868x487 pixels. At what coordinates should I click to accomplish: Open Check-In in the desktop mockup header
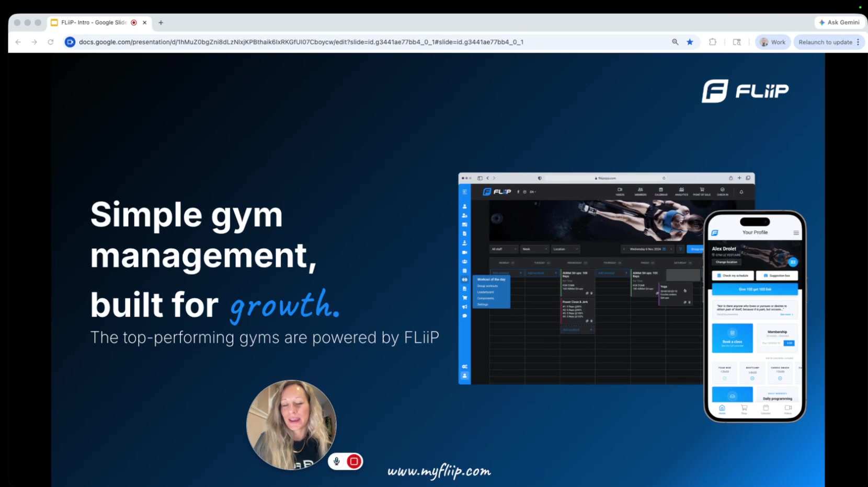[722, 192]
